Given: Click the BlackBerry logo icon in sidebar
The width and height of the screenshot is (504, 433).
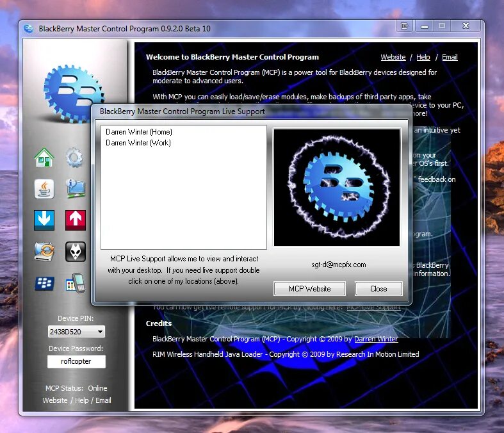Looking at the screenshot, I should coord(44,283).
